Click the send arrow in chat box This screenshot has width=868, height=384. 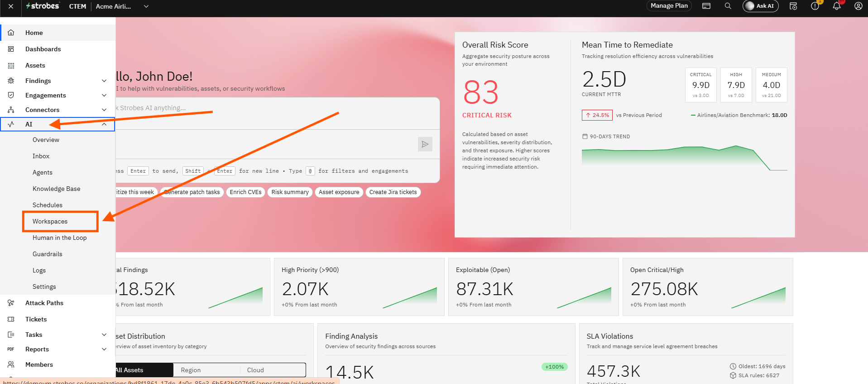pos(425,144)
